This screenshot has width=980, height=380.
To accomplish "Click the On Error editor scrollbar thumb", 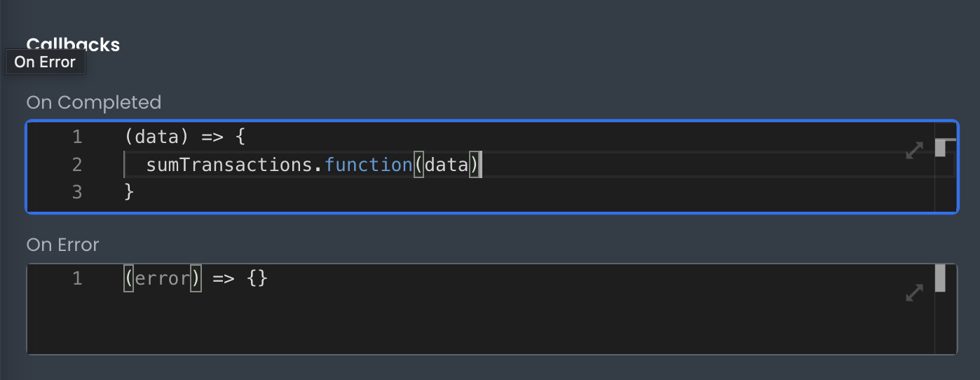I will click(940, 278).
